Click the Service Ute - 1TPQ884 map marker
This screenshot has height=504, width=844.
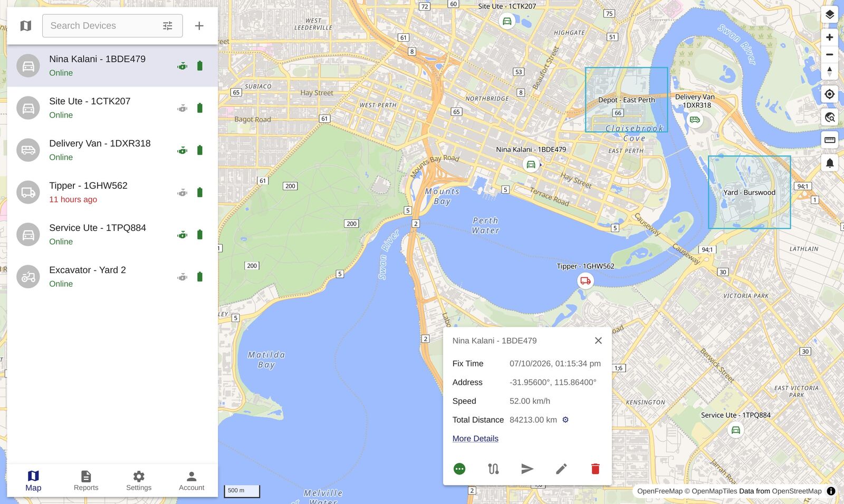(736, 430)
